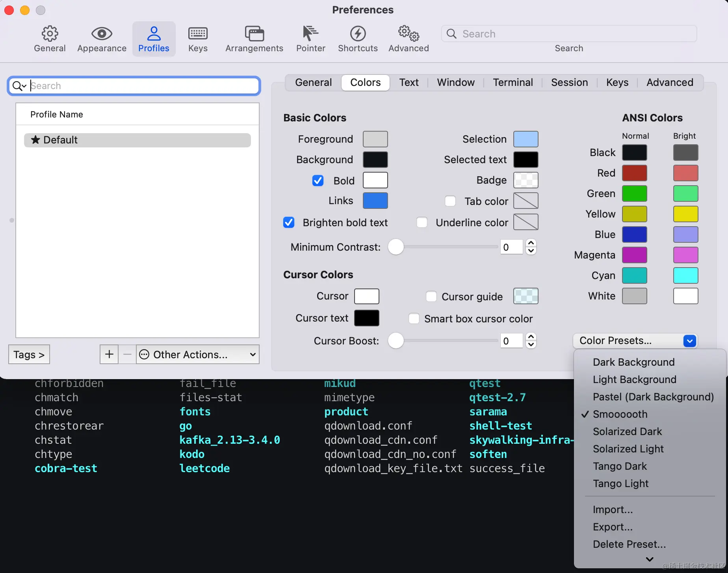Open the Arrangements preferences pane
Viewport: 728px width, 573px height.
pyautogui.click(x=254, y=39)
